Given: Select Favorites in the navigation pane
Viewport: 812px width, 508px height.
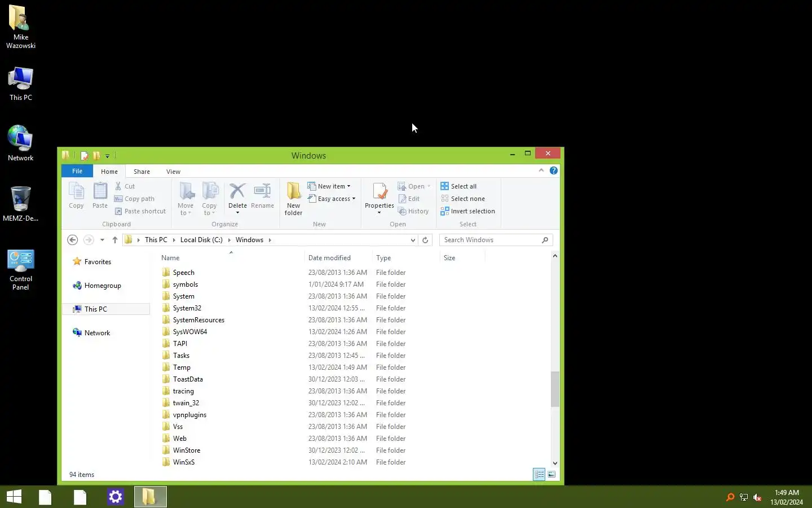Looking at the screenshot, I should point(98,262).
